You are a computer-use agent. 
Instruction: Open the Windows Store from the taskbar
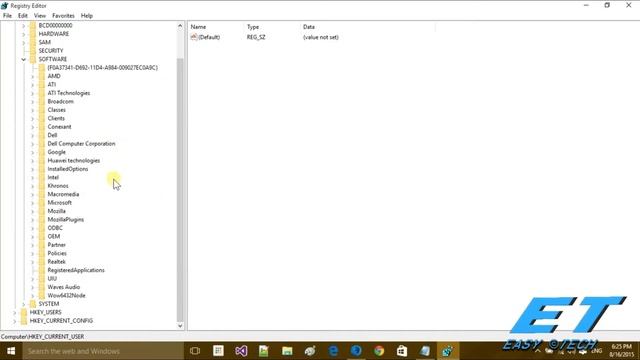[402, 351]
